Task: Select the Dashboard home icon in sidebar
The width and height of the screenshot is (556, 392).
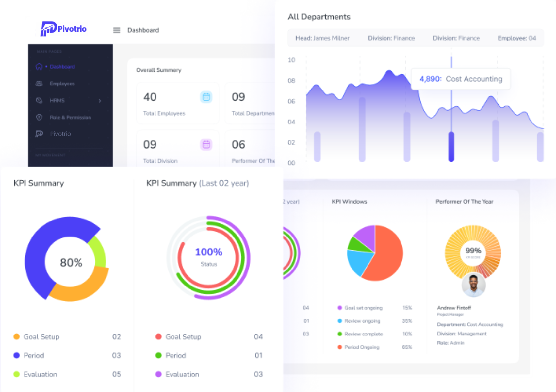Action: tap(39, 66)
